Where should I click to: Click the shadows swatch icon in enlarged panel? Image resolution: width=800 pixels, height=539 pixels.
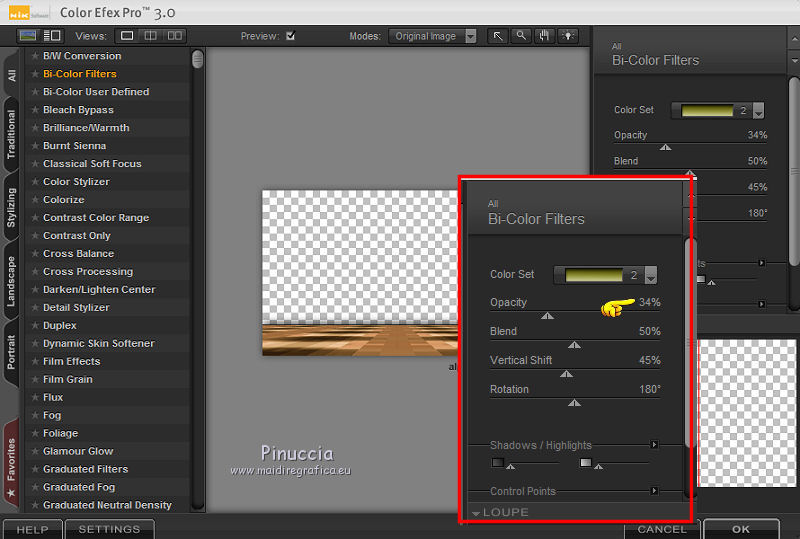coord(498,462)
